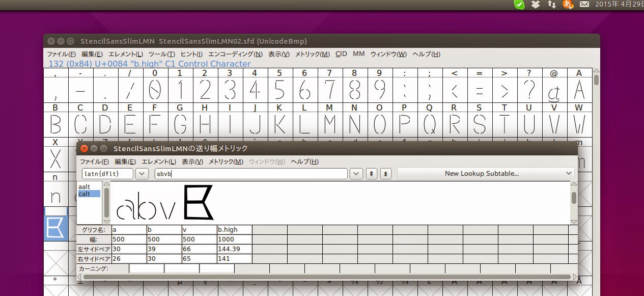This screenshot has width=644, height=296.
Task: Click the previous line up-arrow button
Action: click(372, 174)
